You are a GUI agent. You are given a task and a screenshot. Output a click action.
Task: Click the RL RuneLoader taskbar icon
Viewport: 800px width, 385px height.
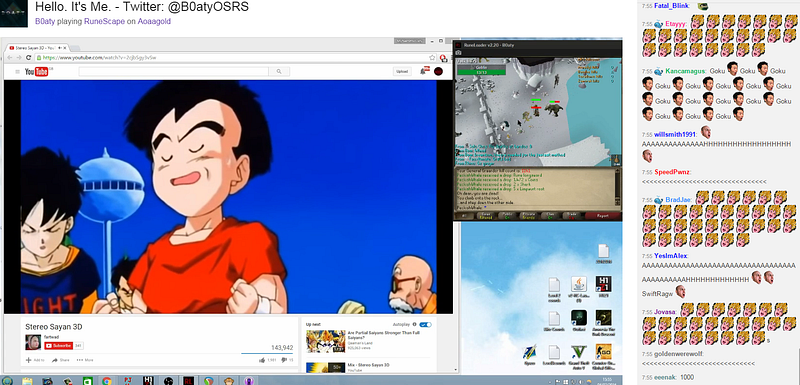click(188, 380)
